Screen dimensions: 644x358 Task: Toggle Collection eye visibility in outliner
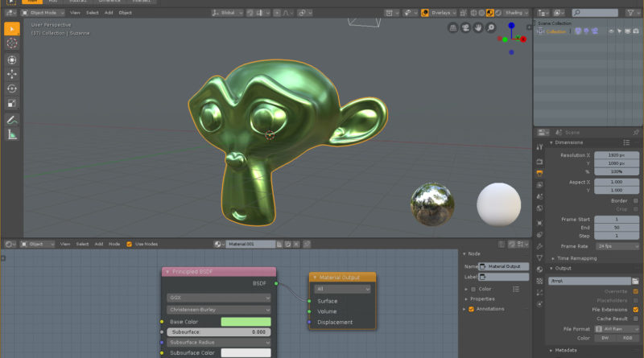pos(611,31)
